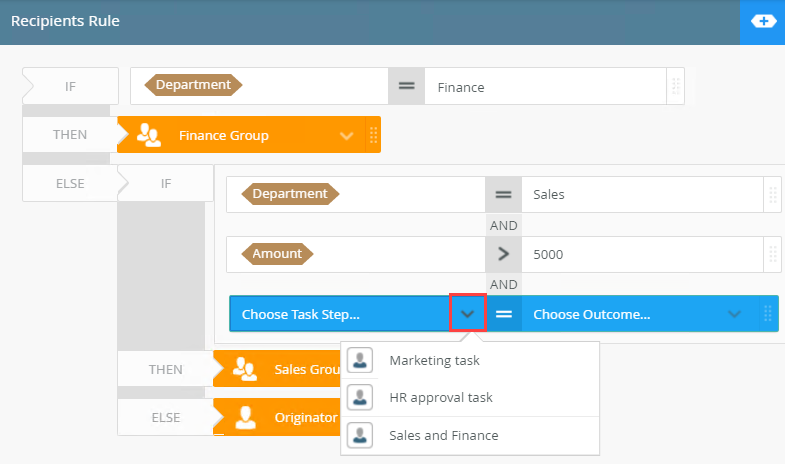
Task: Open the Choose Task Step dropdown arrow
Action: pyautogui.click(x=468, y=314)
